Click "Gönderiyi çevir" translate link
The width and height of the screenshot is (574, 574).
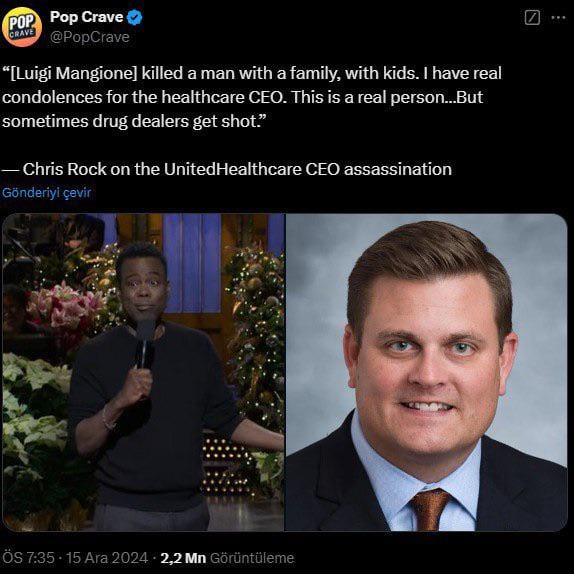(x=46, y=193)
